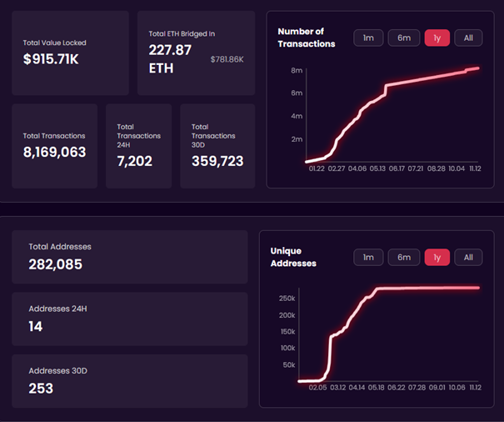This screenshot has height=422, width=504.
Task: Open the Total ETH Bridged In card
Action: tap(196, 53)
